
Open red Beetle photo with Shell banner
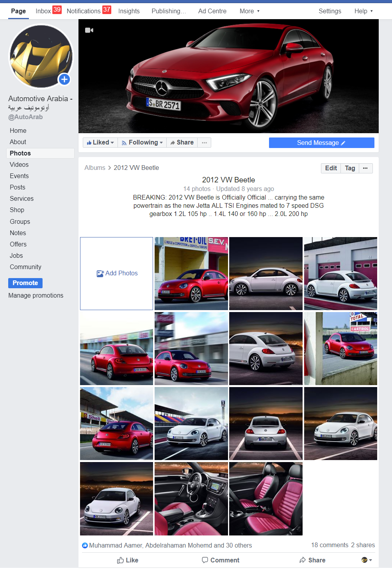click(116, 423)
